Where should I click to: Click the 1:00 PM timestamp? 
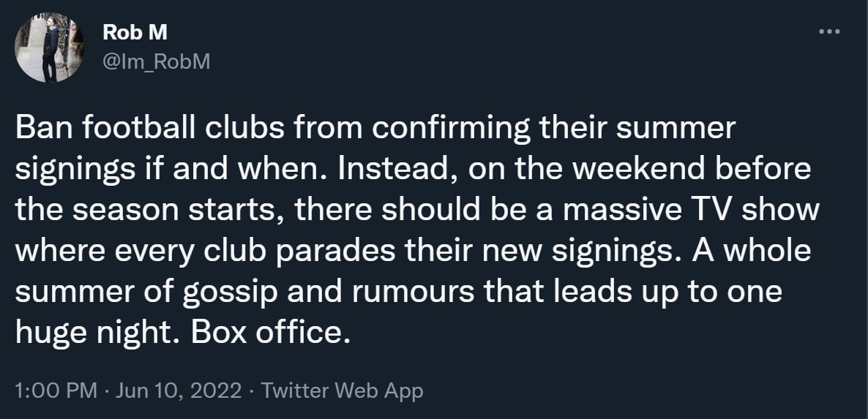[x=55, y=390]
